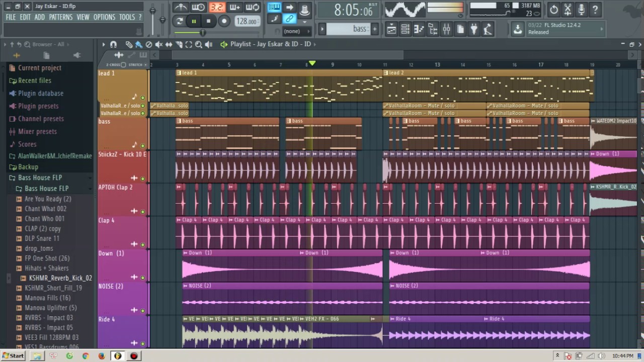Pause playback with the pause button
This screenshot has height=362, width=644.
pyautogui.click(x=194, y=21)
